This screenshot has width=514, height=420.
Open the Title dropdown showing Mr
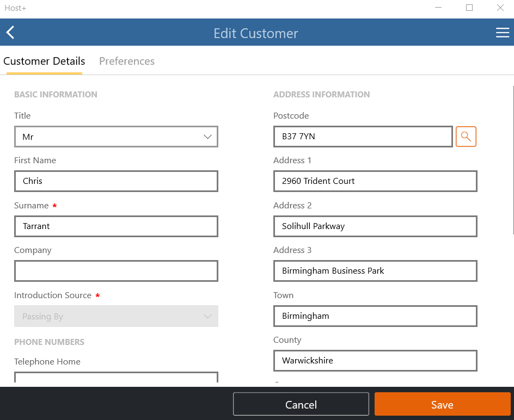pyautogui.click(x=116, y=137)
